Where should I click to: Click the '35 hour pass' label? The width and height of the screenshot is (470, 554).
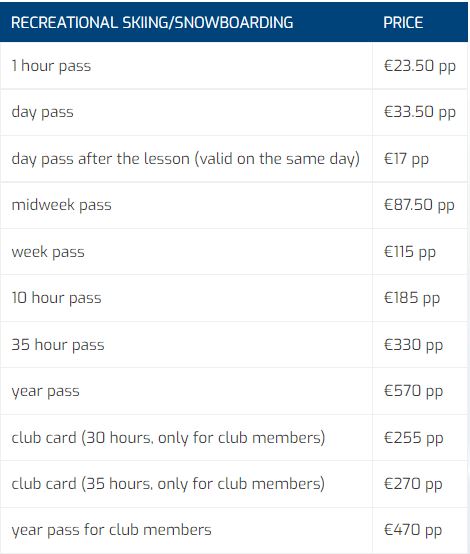(x=58, y=345)
